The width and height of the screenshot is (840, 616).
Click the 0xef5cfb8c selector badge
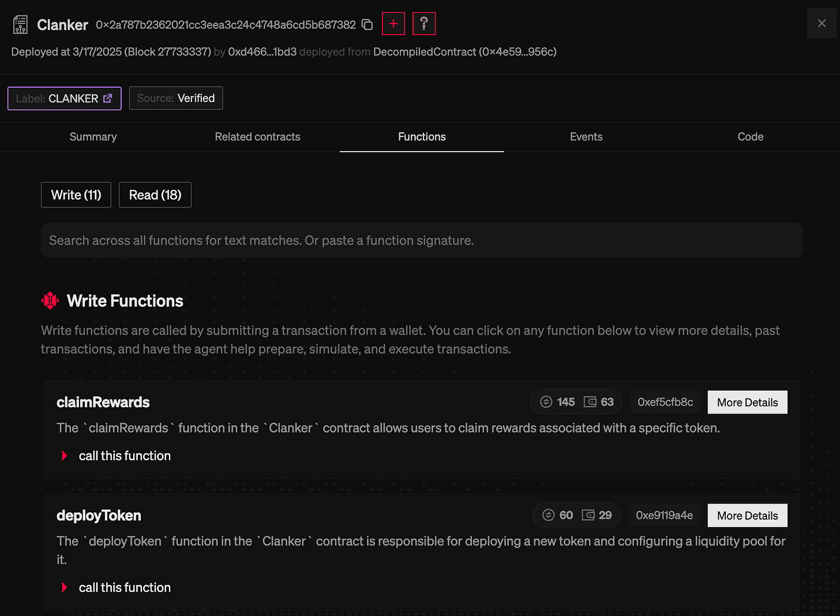665,402
